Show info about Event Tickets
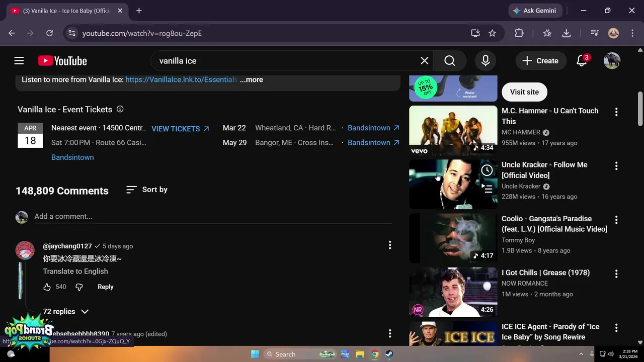Image resolution: width=644 pixels, height=362 pixels. (120, 109)
